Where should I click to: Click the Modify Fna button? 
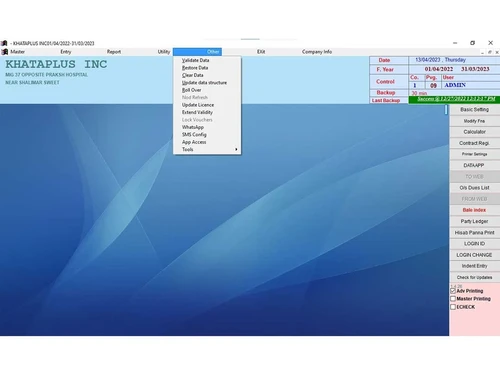(474, 121)
